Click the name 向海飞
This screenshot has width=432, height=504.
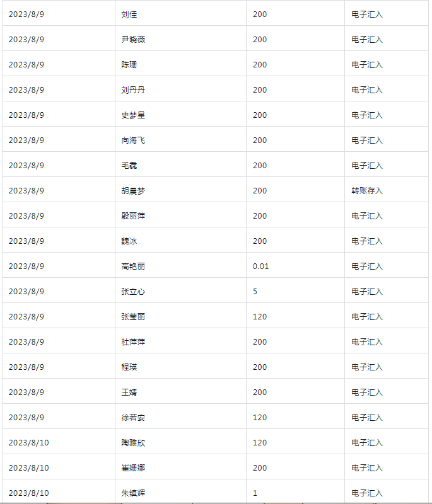(133, 140)
